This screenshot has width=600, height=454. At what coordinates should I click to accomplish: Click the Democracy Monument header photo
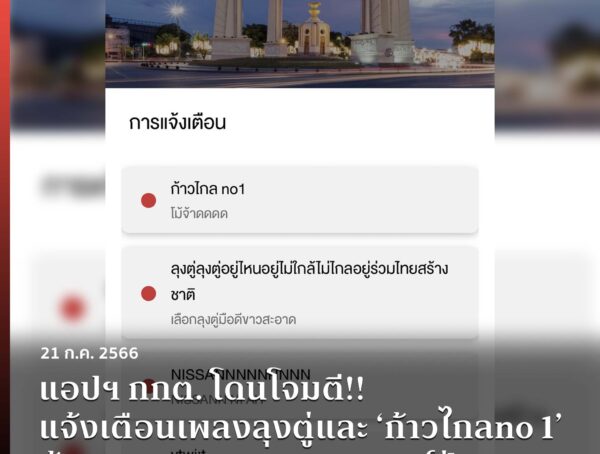(300, 44)
